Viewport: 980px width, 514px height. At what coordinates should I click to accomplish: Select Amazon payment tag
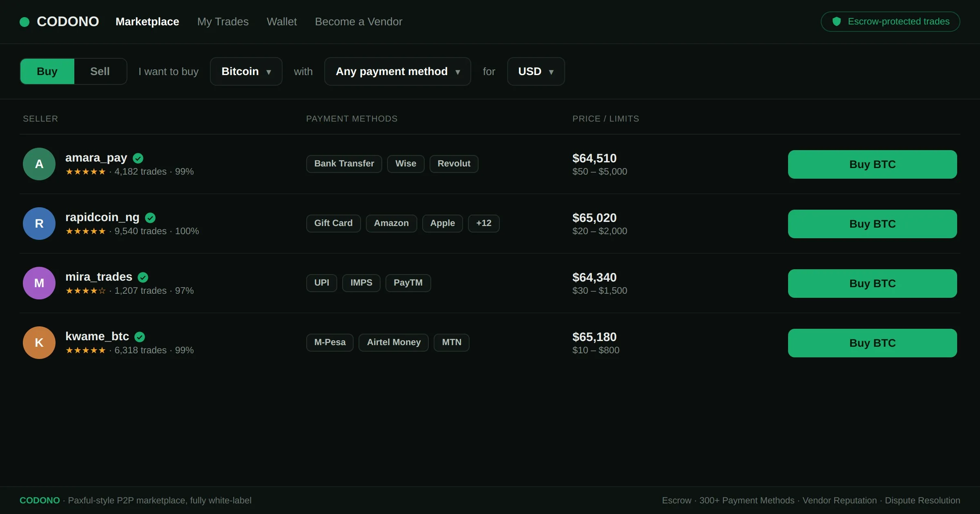pyautogui.click(x=392, y=224)
